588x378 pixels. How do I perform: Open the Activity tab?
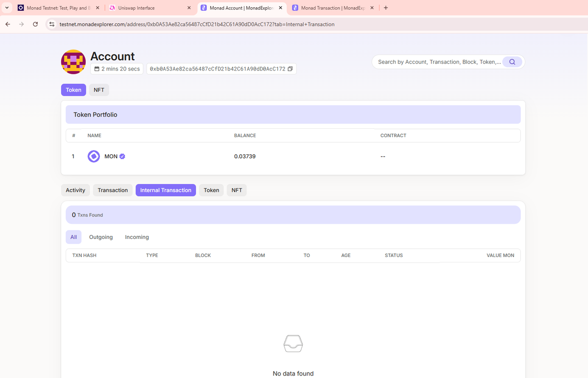pos(75,190)
